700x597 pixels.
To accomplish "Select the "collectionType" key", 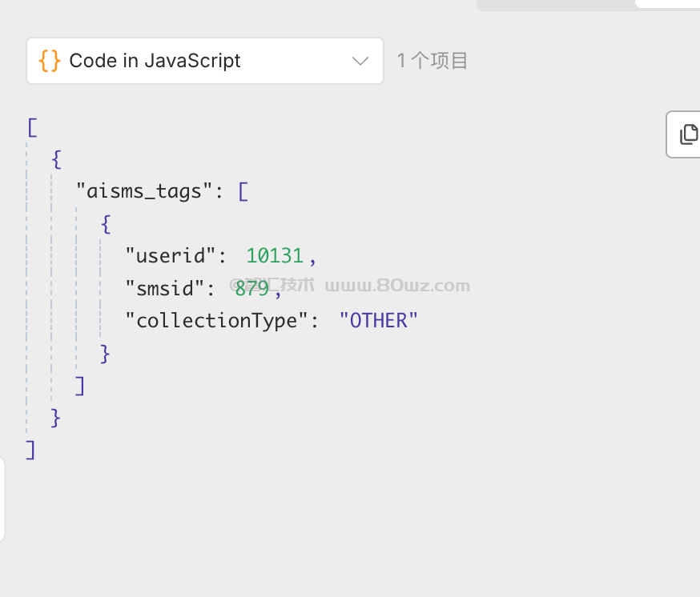I will tap(216, 321).
